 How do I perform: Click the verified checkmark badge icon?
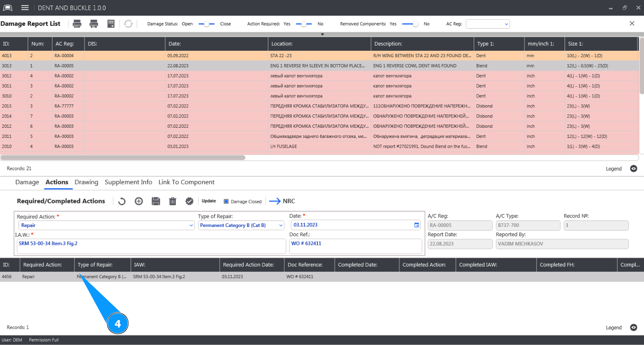click(x=189, y=201)
